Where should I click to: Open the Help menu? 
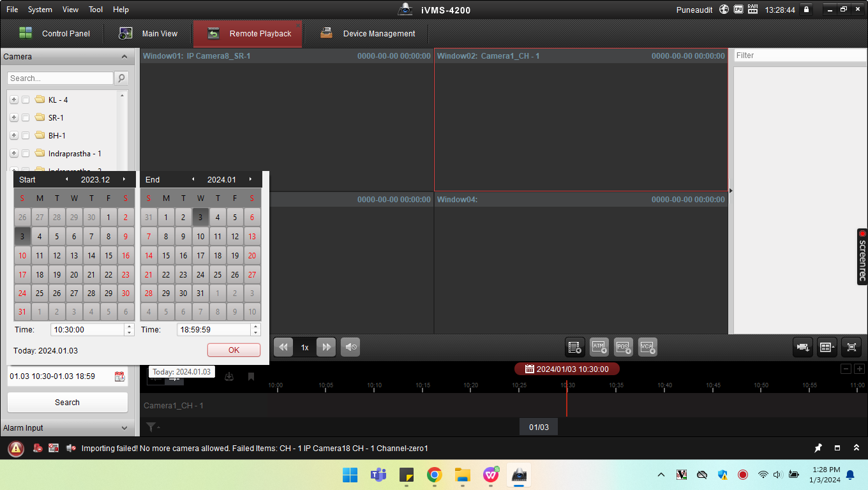click(121, 10)
